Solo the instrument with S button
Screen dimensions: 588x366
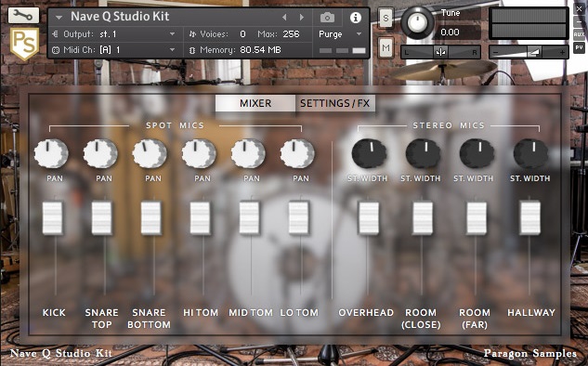coord(385,18)
